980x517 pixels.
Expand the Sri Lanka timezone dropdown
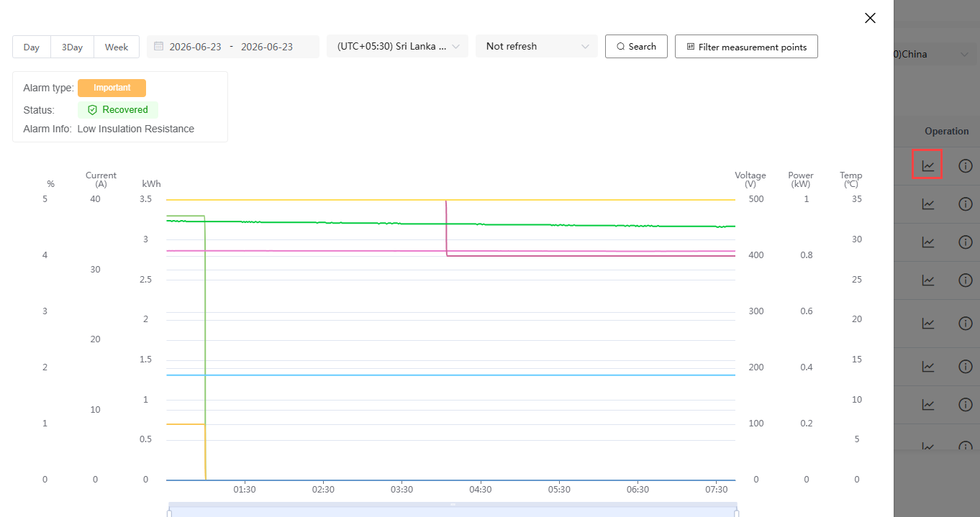(x=397, y=46)
